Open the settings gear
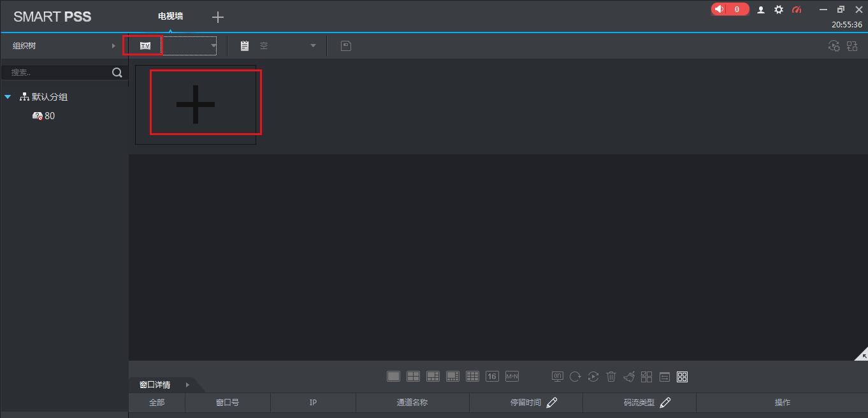 (x=779, y=10)
